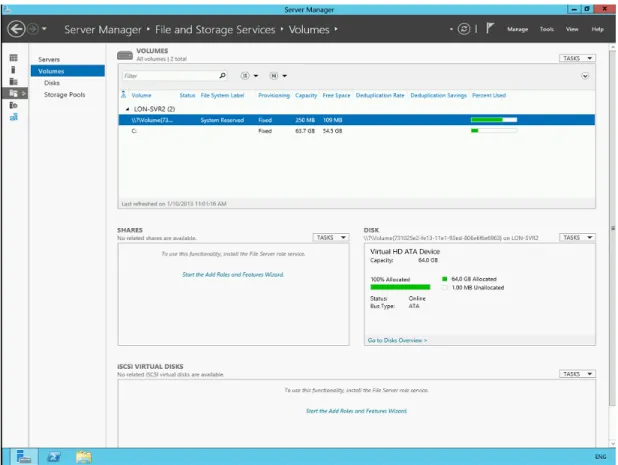Click the refresh icon in header
This screenshot has width=618, height=465.
pyautogui.click(x=464, y=29)
